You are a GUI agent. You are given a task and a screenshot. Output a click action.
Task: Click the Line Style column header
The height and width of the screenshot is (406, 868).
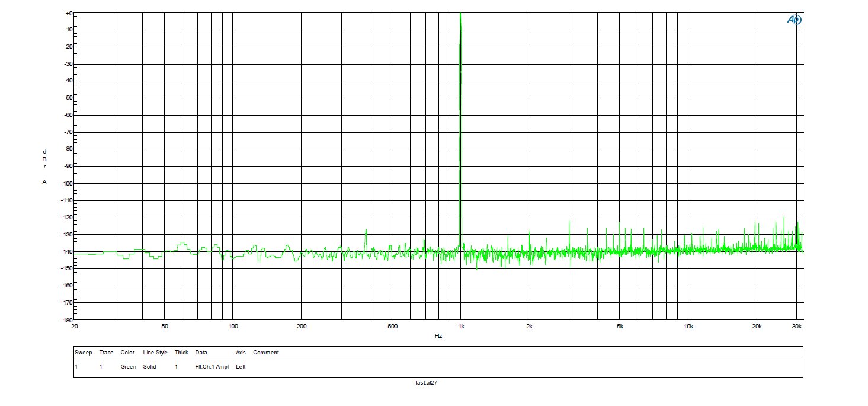tap(155, 353)
